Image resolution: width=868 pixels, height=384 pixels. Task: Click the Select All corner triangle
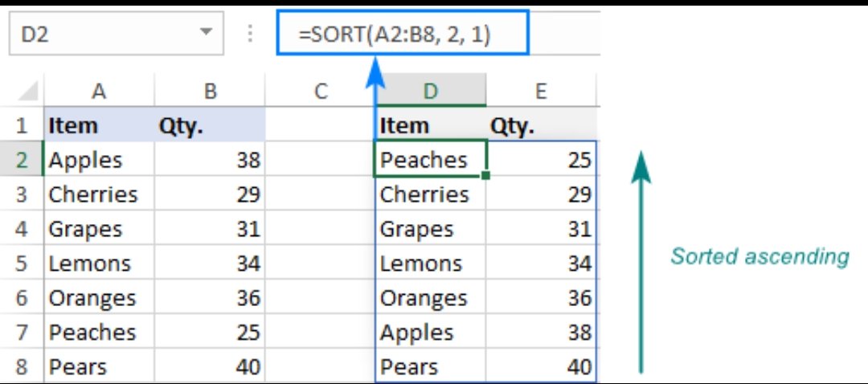[x=29, y=91]
